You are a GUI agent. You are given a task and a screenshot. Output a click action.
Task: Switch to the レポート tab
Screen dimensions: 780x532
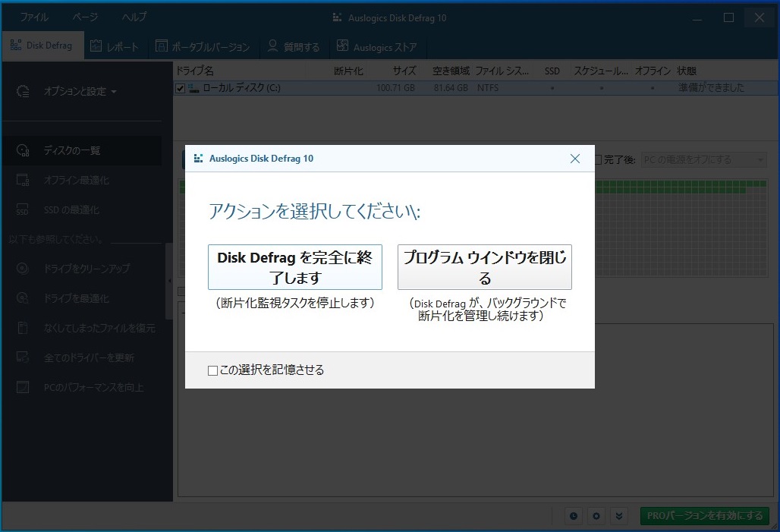tap(116, 46)
